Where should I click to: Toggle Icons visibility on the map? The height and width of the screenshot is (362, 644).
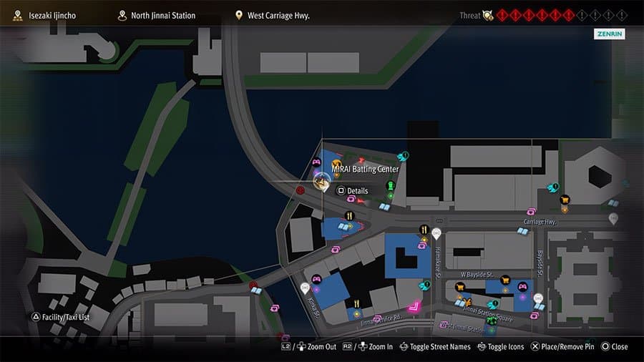[501, 347]
